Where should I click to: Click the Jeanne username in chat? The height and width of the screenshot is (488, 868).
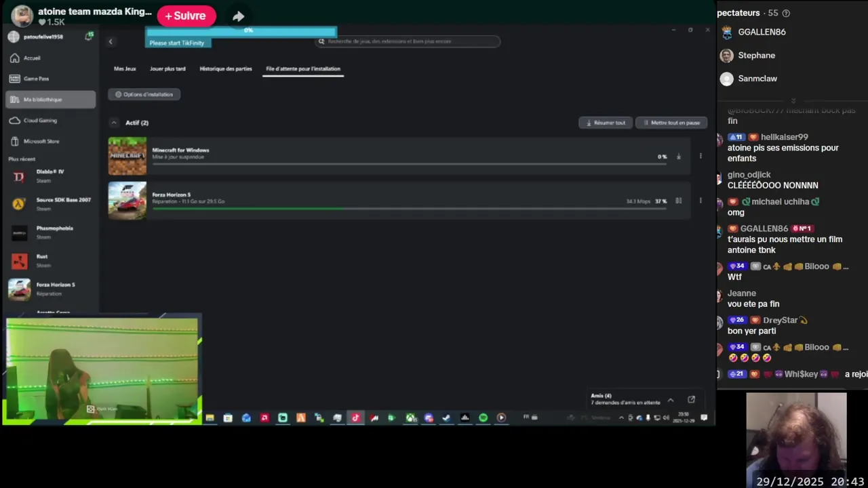(x=742, y=293)
